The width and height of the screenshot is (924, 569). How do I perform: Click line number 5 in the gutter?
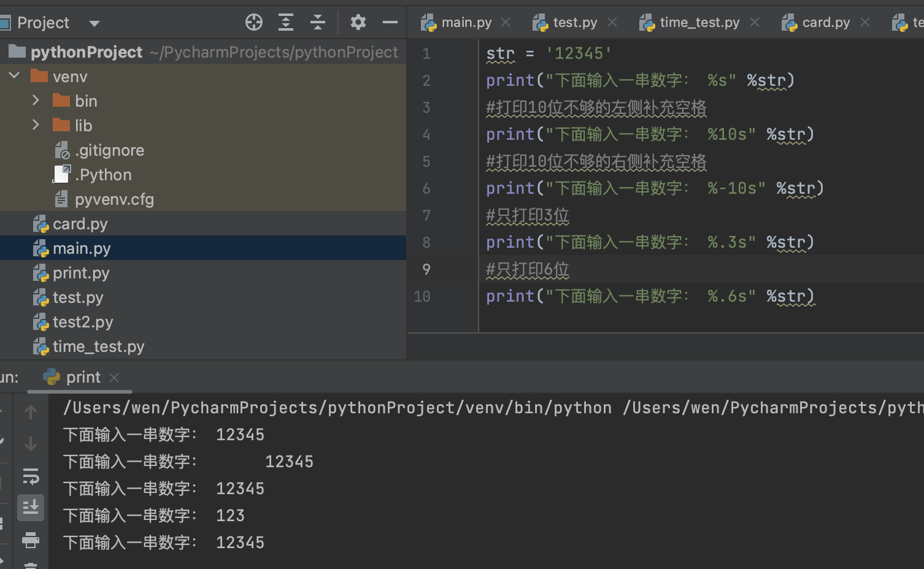pyautogui.click(x=426, y=162)
